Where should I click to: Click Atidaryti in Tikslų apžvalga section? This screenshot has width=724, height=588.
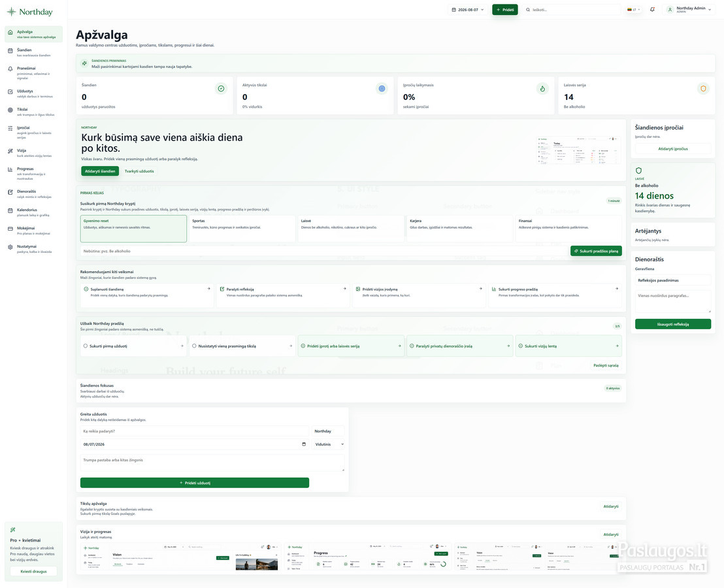click(611, 506)
